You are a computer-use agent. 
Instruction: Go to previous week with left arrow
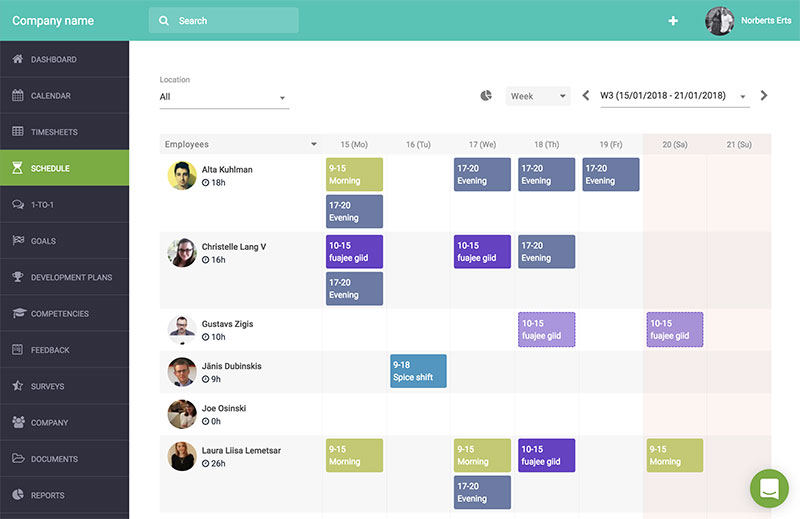[x=586, y=95]
